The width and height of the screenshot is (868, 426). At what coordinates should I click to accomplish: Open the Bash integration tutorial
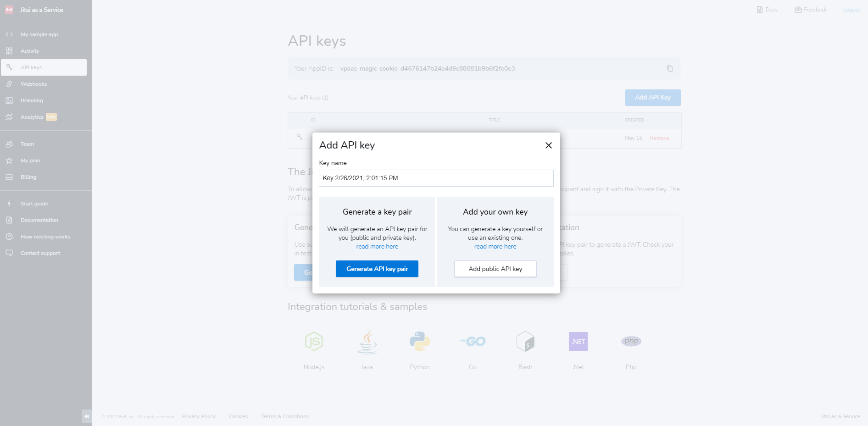525,341
